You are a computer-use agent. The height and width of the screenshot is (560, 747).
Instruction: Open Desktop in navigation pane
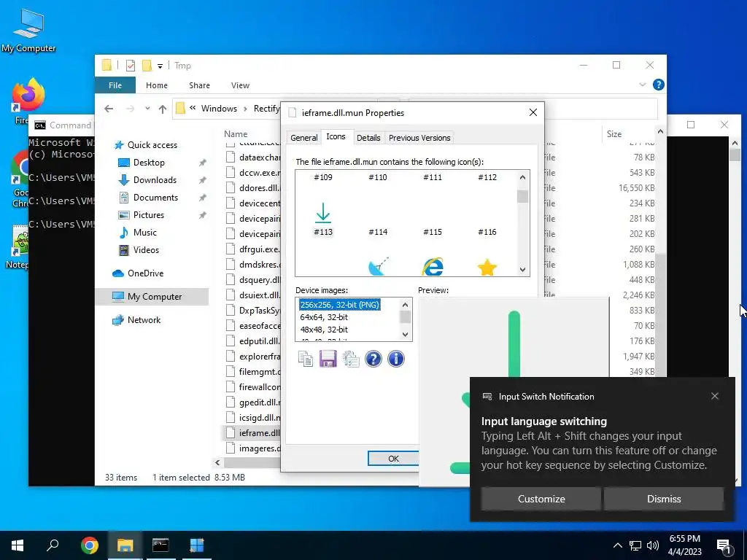149,163
